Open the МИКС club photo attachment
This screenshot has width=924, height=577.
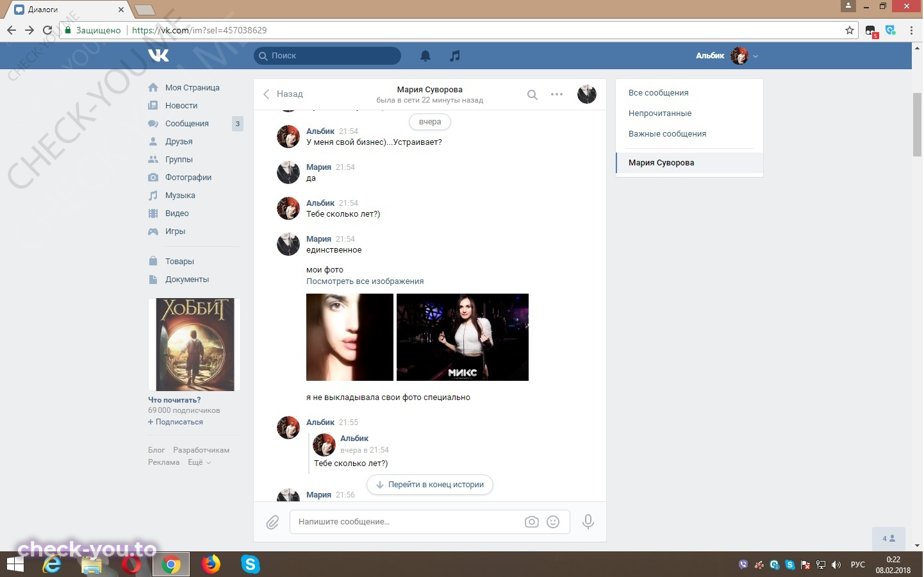click(463, 337)
